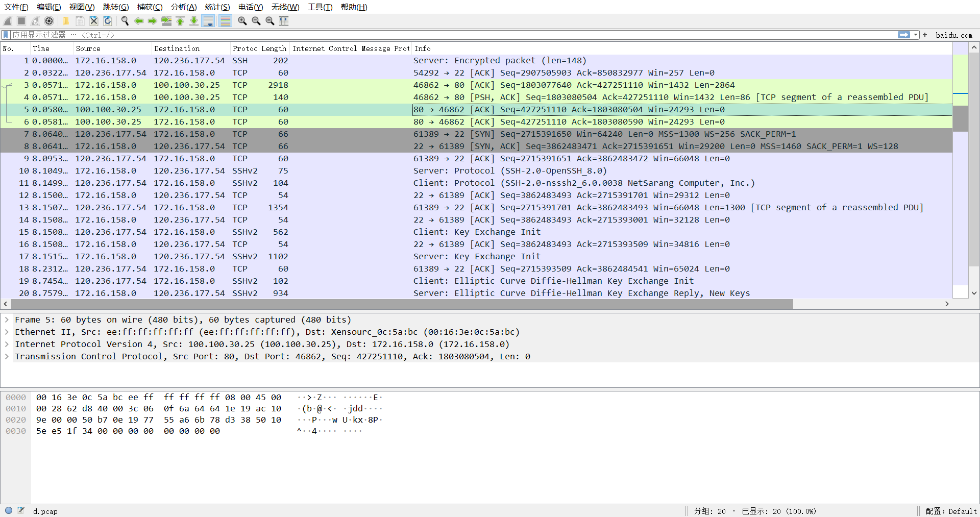The width and height of the screenshot is (980, 517).
Task: Open the 视图(V) menu
Action: tap(82, 7)
